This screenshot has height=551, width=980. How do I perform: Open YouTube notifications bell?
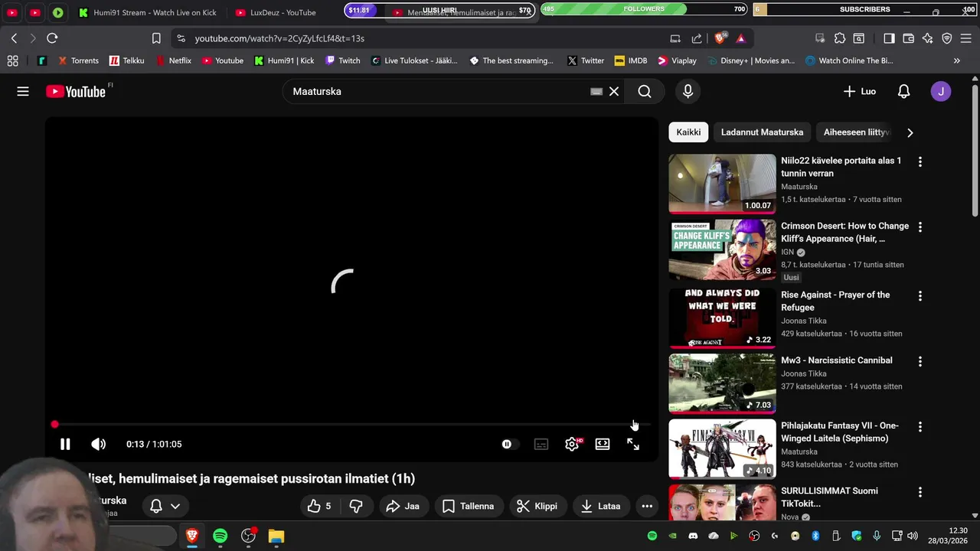[x=903, y=91]
